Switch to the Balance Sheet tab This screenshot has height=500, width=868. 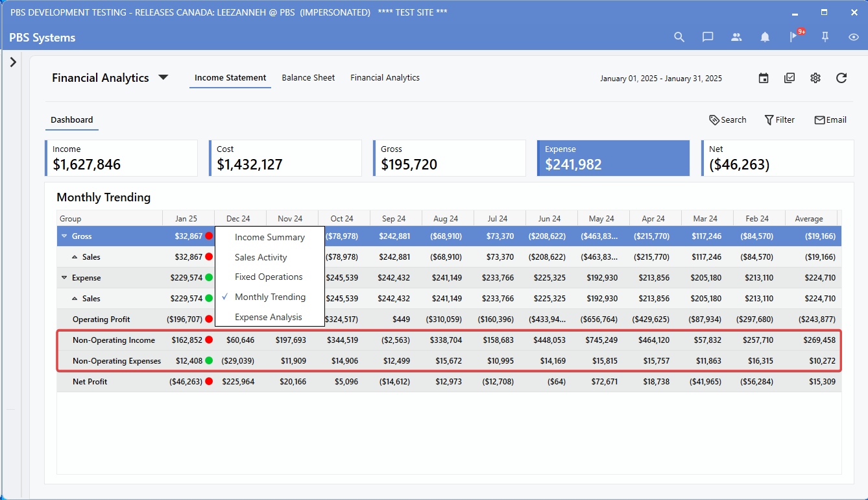(308, 77)
